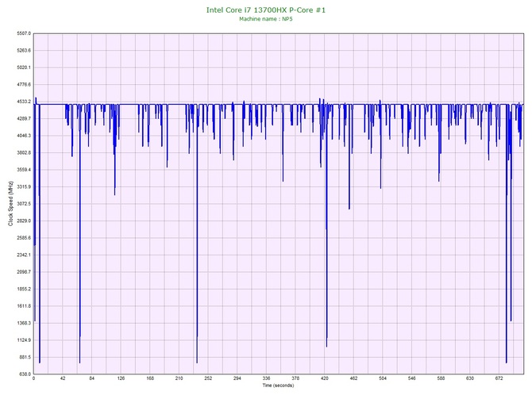Click the 630 tick on the time axis

[470, 378]
